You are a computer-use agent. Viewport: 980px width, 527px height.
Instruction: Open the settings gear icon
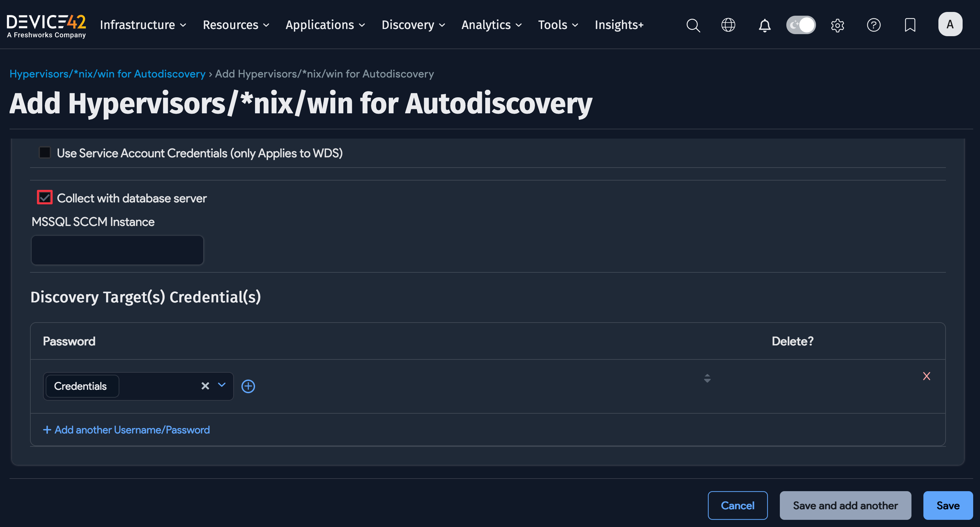[x=837, y=25]
